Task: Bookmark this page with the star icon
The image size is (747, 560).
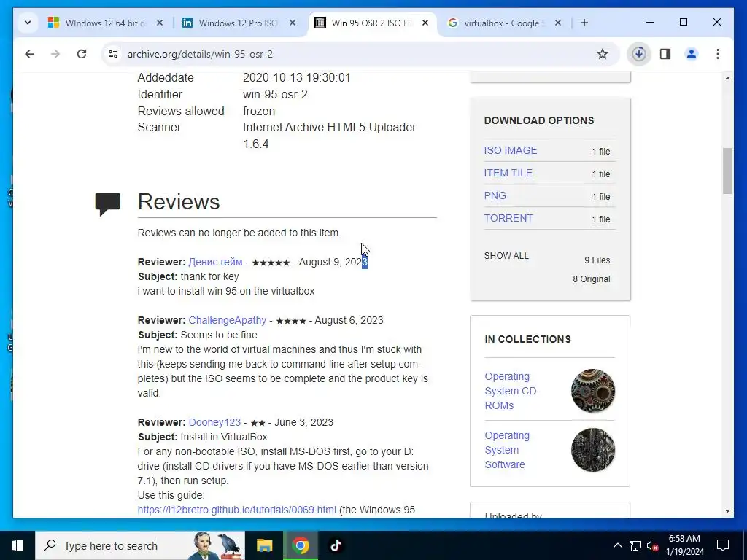Action: click(602, 54)
